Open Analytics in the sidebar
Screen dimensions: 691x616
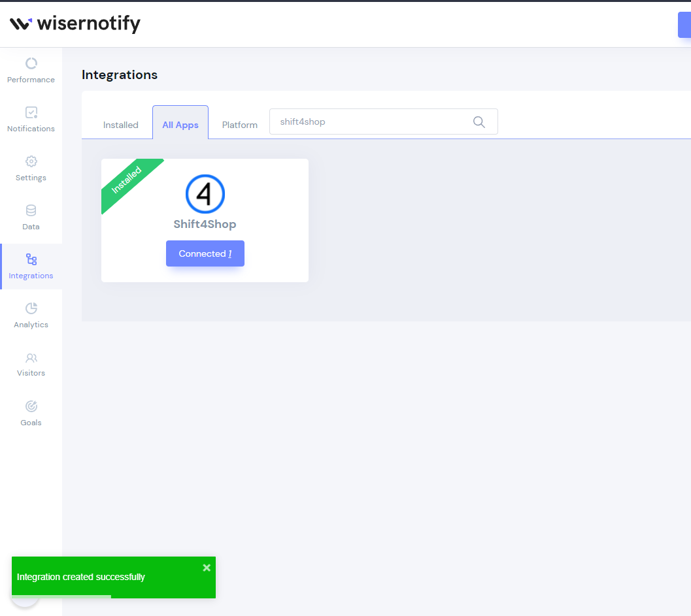click(31, 316)
